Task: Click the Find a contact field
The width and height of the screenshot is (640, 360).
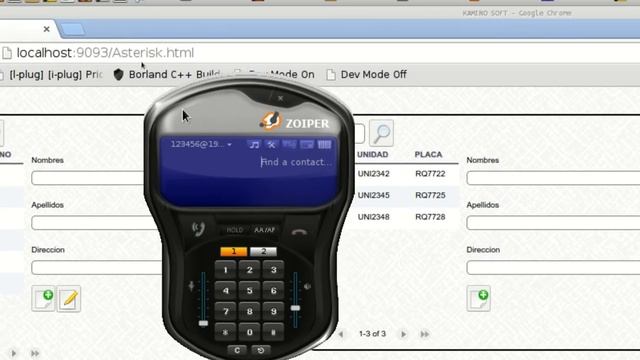Action: pos(296,162)
